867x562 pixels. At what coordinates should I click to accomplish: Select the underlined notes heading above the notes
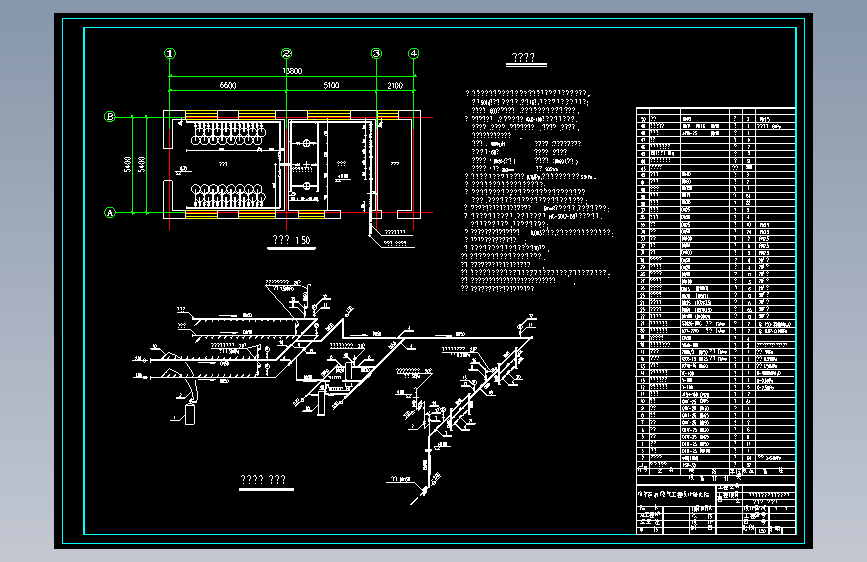coord(523,58)
